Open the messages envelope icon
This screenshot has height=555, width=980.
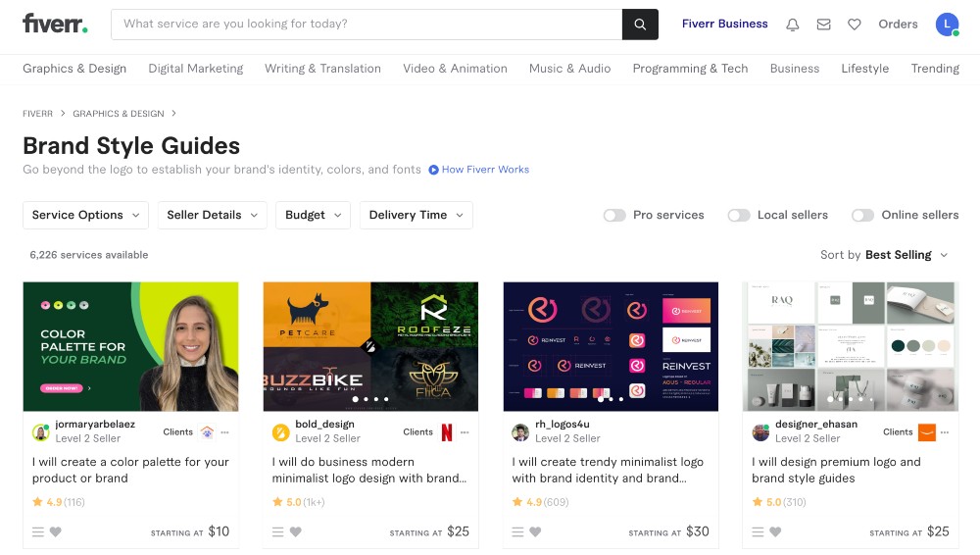[x=824, y=25]
